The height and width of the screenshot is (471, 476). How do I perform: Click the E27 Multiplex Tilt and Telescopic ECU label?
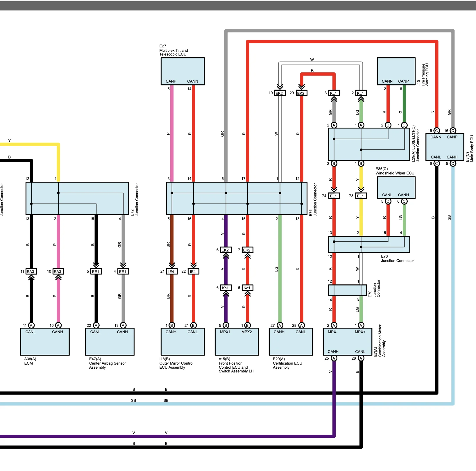click(x=173, y=50)
